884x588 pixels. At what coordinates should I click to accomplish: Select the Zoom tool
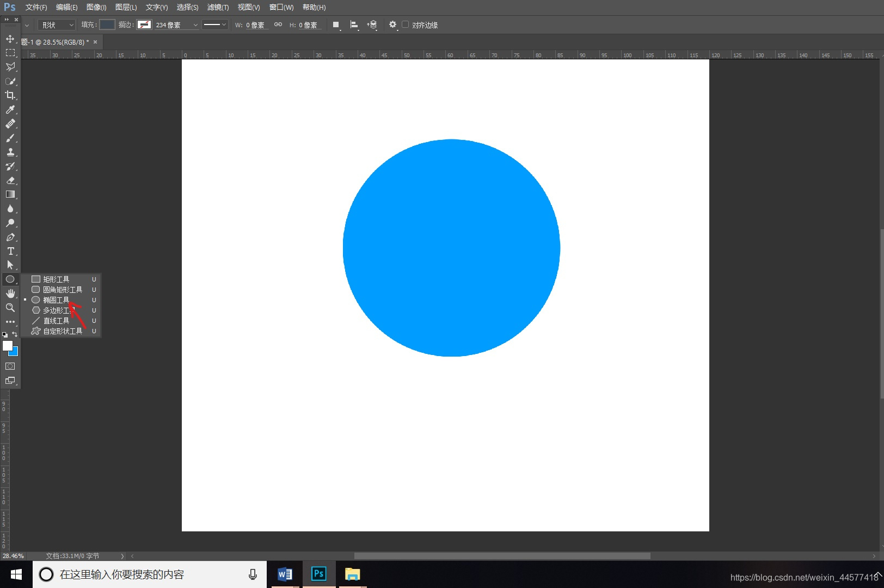tap(10, 308)
